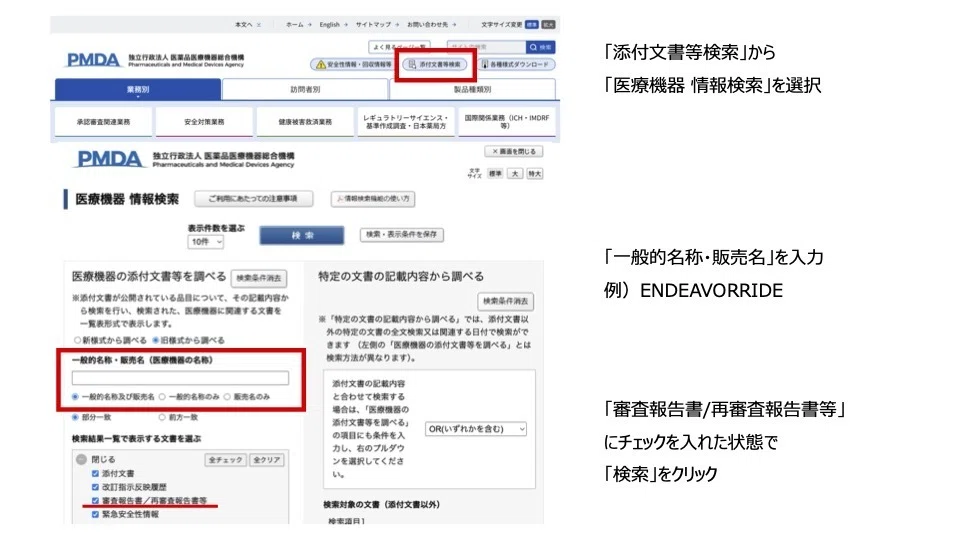Screen dimensions: 960x540
Task: Open the よく見るページ一覧 dropdown
Action: click(x=399, y=47)
